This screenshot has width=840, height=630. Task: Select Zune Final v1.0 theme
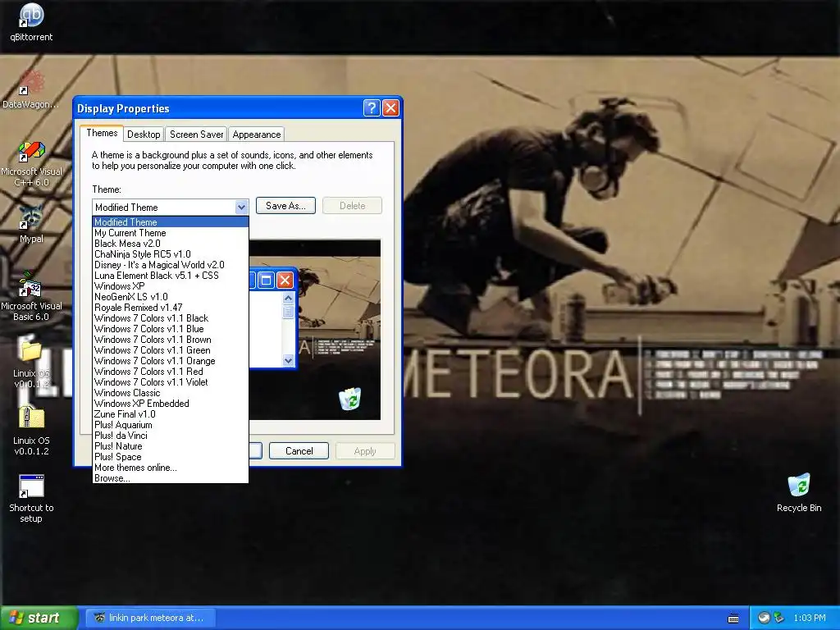pyautogui.click(x=171, y=414)
